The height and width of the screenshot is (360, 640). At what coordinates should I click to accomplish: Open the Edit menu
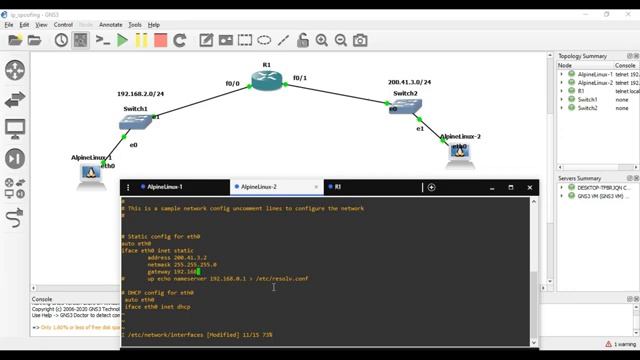coord(24,25)
